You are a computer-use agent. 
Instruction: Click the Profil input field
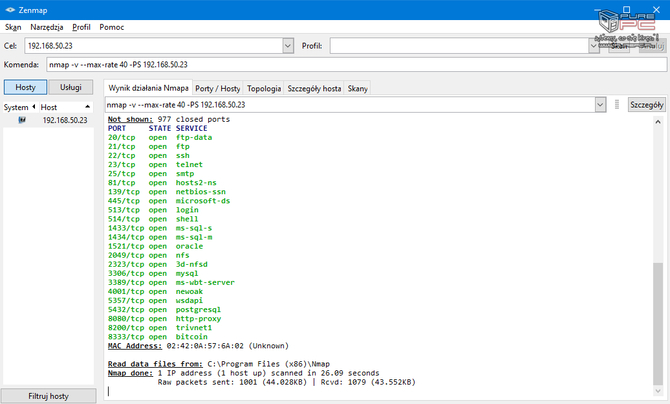(x=460, y=46)
